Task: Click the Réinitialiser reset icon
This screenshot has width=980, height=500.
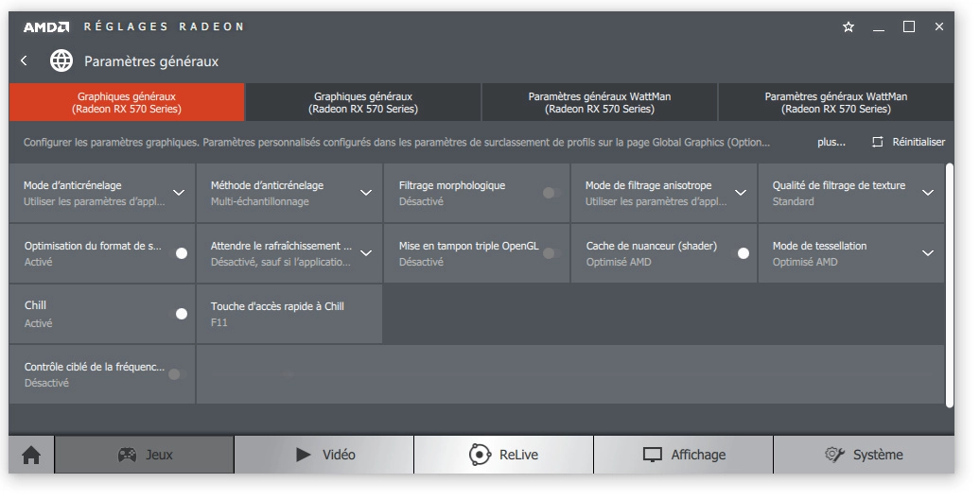Action: click(878, 142)
